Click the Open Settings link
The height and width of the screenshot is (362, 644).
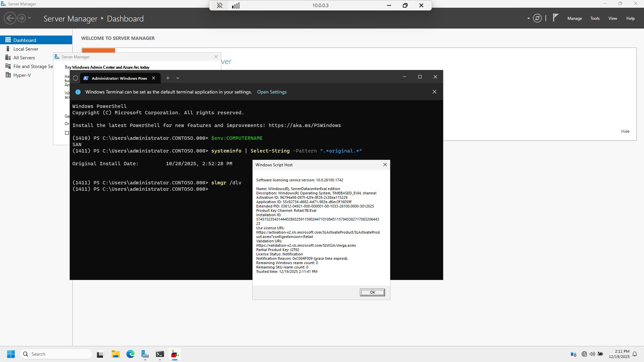272,92
